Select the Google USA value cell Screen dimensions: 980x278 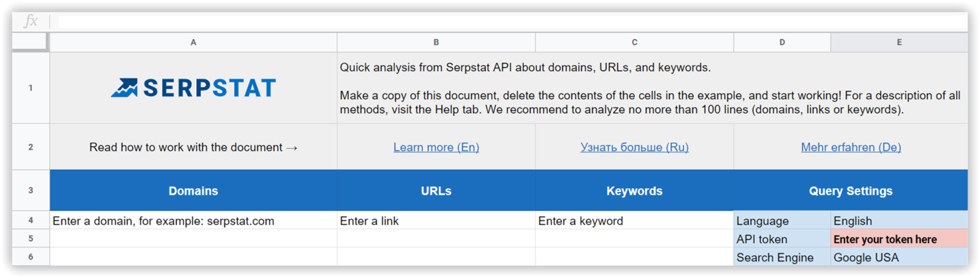pyautogui.click(x=899, y=256)
